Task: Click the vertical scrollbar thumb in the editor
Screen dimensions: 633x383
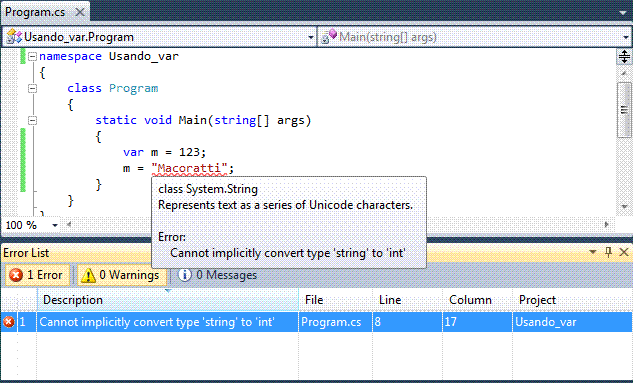Action: click(x=624, y=110)
